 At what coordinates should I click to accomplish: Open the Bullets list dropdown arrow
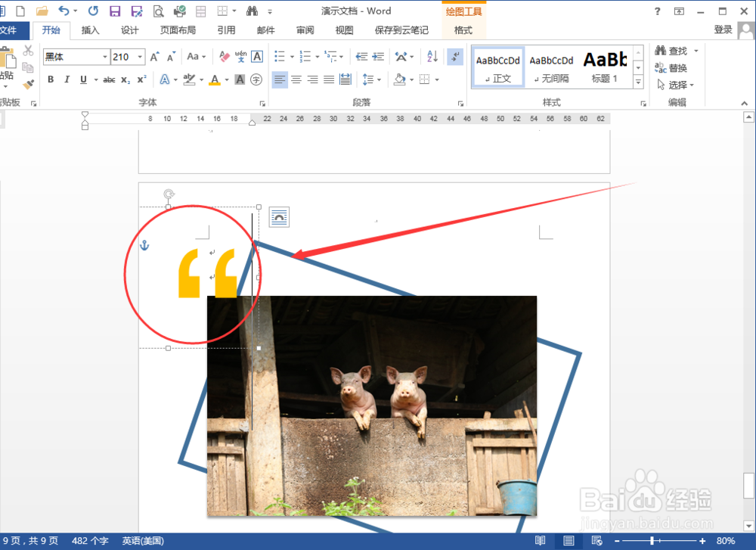tap(292, 57)
